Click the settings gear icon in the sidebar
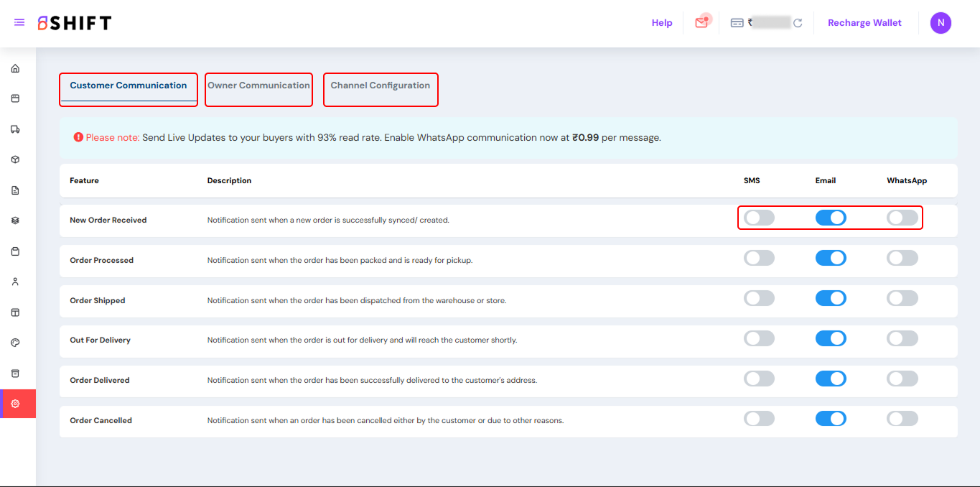Image resolution: width=980 pixels, height=487 pixels. [15, 404]
